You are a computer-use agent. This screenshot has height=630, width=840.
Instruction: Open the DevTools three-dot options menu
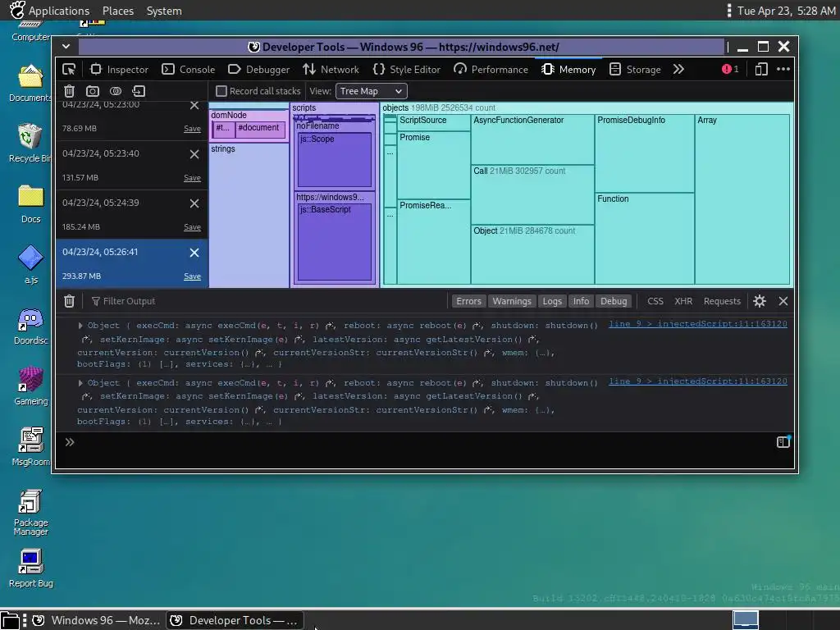783,69
